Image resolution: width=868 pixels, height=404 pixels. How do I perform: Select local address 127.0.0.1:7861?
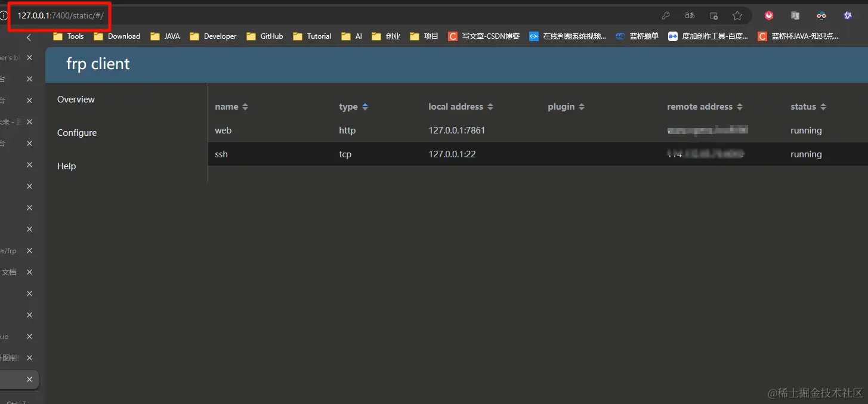pyautogui.click(x=457, y=130)
